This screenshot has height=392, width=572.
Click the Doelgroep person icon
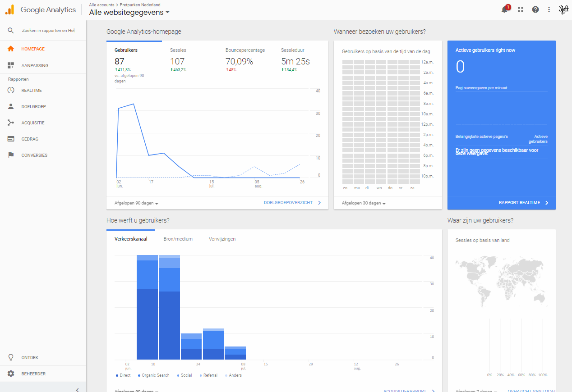click(x=11, y=107)
